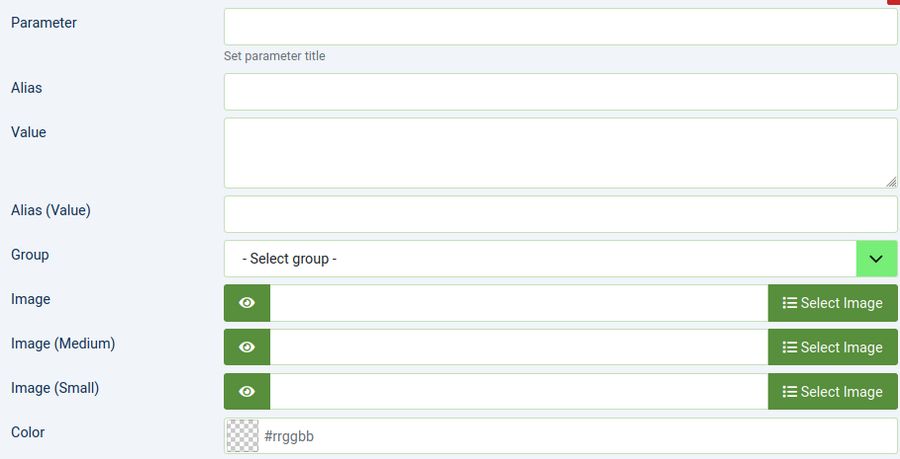The width and height of the screenshot is (900, 459).
Task: Click the Image path text field
Action: pyautogui.click(x=518, y=303)
